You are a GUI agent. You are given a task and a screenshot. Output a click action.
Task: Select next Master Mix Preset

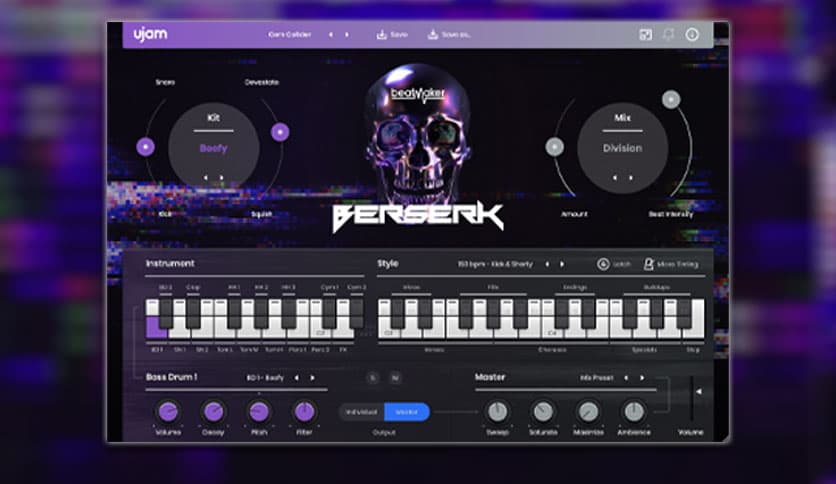pos(642,378)
